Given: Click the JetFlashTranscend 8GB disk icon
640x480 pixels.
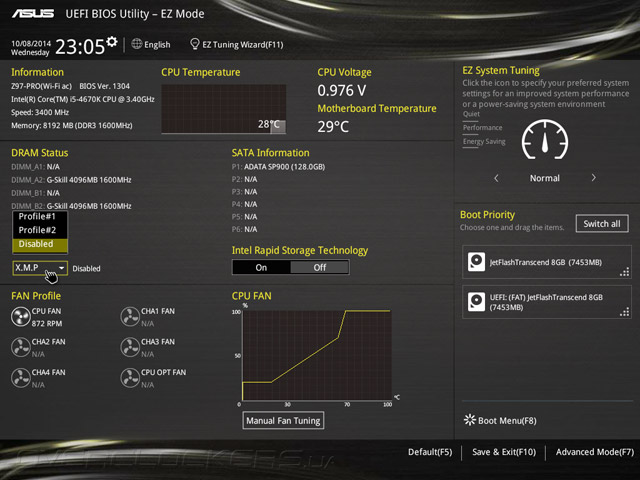Looking at the screenshot, I should pos(476,262).
